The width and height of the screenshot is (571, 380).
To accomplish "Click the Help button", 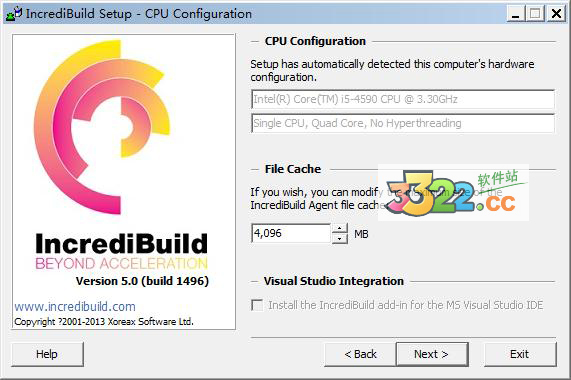I will pos(47,354).
